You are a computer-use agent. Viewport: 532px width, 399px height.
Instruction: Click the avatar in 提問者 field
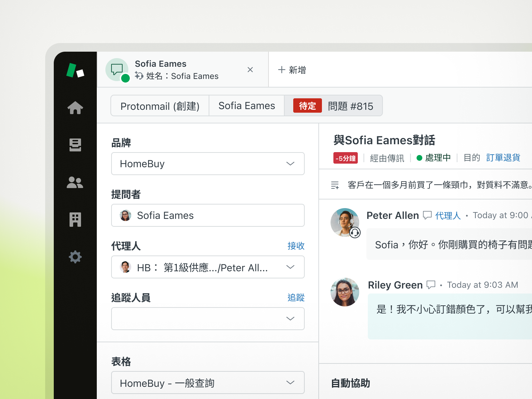(x=125, y=215)
